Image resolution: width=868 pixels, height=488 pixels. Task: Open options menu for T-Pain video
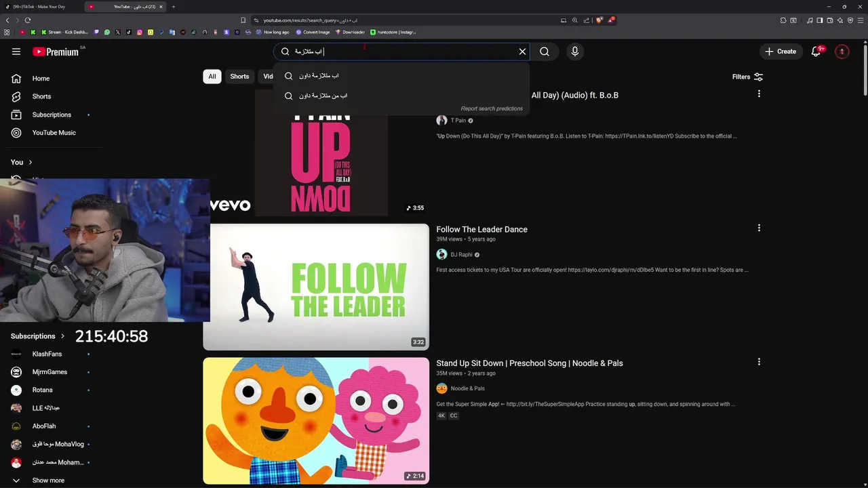[x=759, y=94]
